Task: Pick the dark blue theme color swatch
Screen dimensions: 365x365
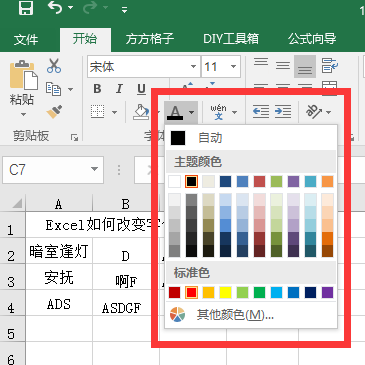Action: [x=225, y=182]
